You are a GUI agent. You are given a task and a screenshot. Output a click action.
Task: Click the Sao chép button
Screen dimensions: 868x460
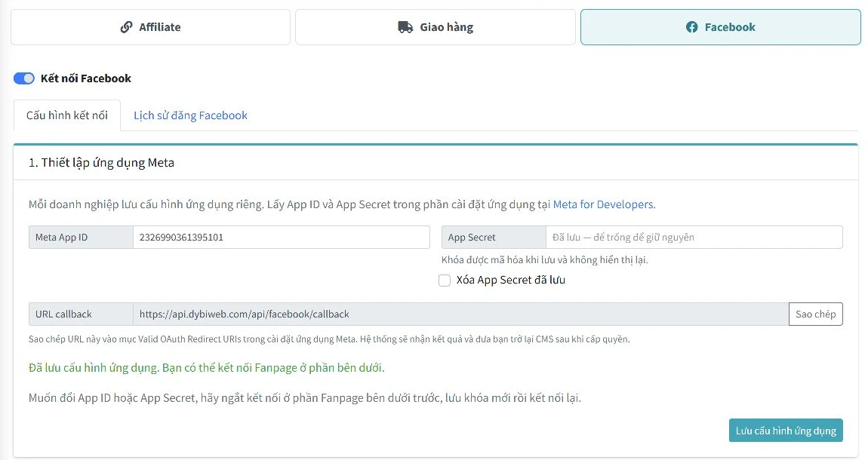tap(815, 314)
